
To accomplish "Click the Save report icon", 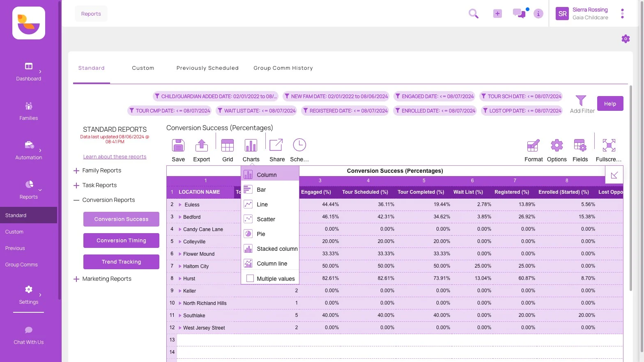I will (178, 145).
